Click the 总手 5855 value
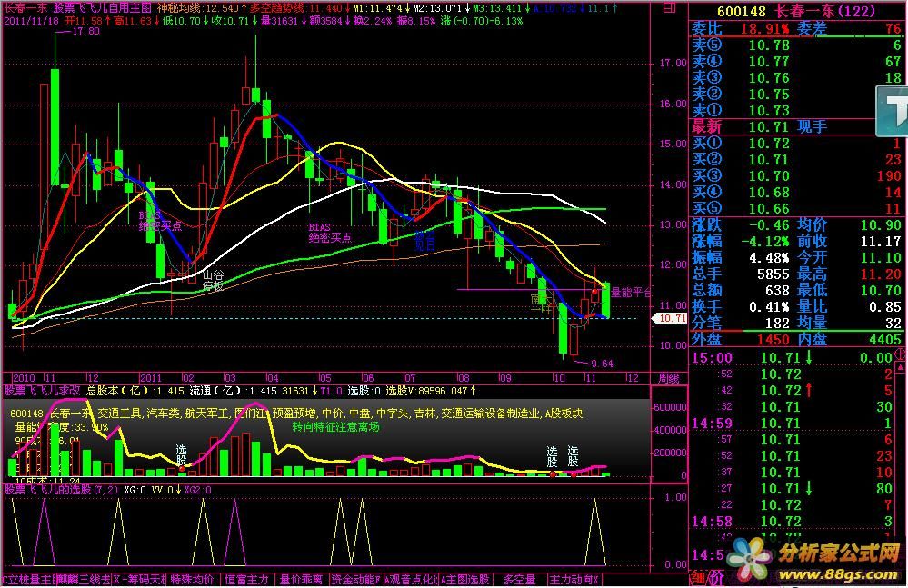908x588 pixels. 773,274
